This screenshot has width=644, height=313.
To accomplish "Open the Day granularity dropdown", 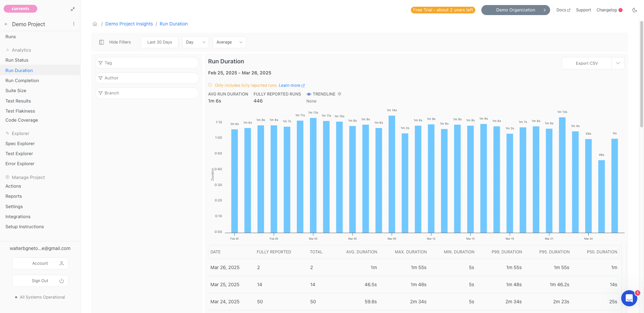I will click(x=196, y=42).
